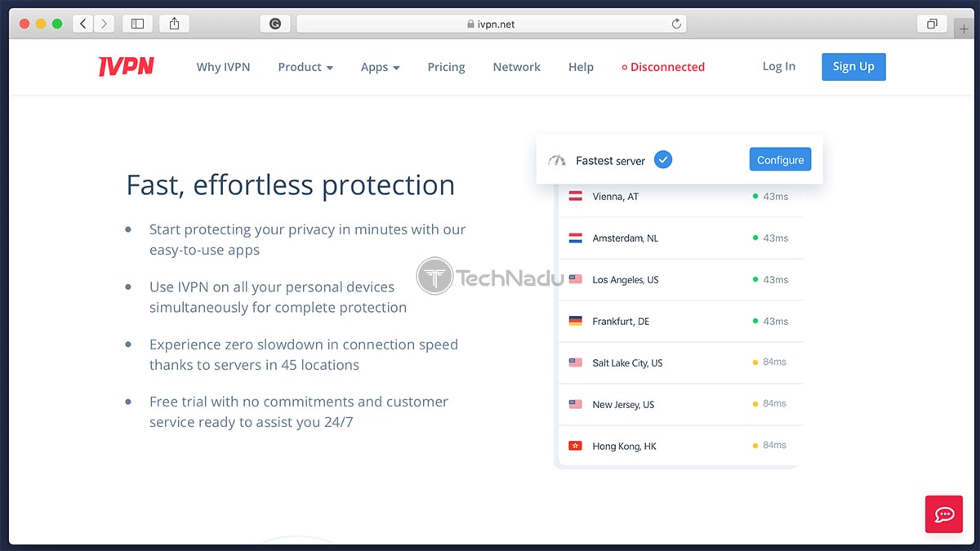Click the Configure button

[x=781, y=160]
